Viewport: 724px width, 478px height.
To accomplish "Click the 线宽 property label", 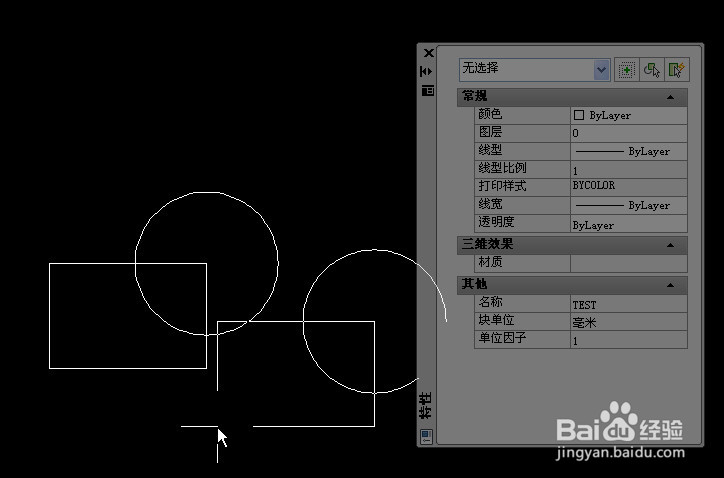I will [490, 204].
